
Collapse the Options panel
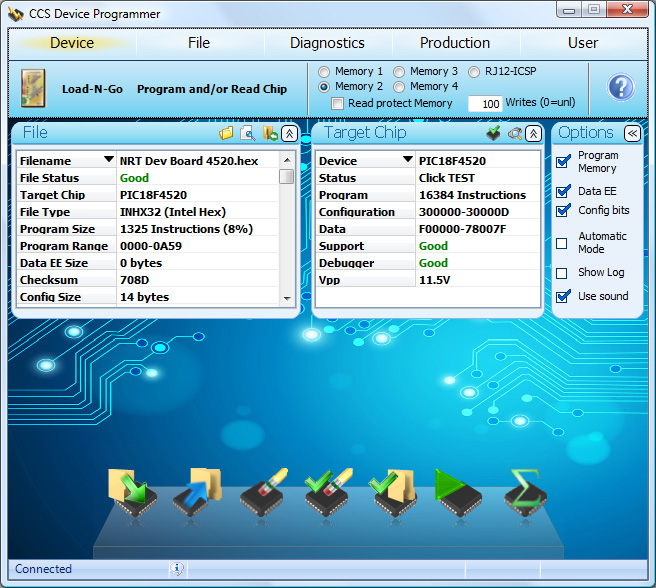click(x=631, y=133)
